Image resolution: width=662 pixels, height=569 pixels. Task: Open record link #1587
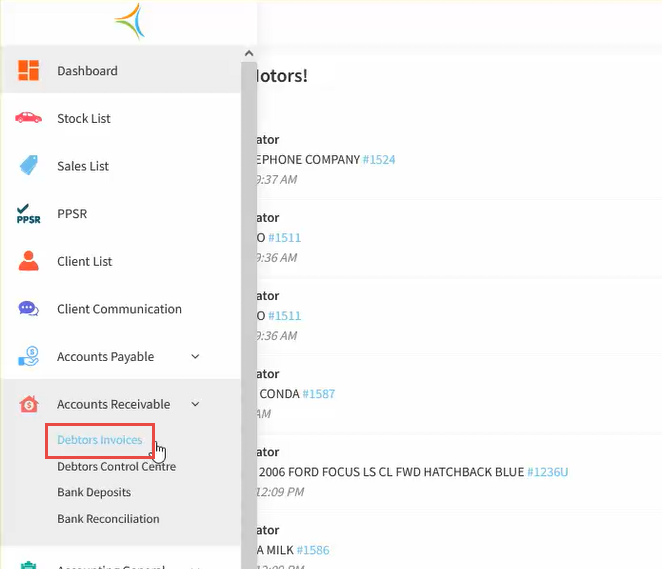pos(318,394)
